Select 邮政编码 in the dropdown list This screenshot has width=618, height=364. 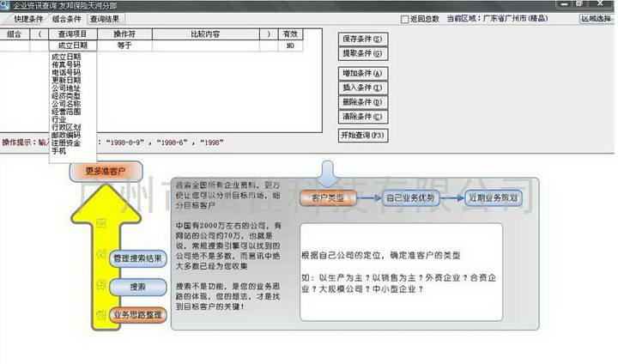(66, 135)
